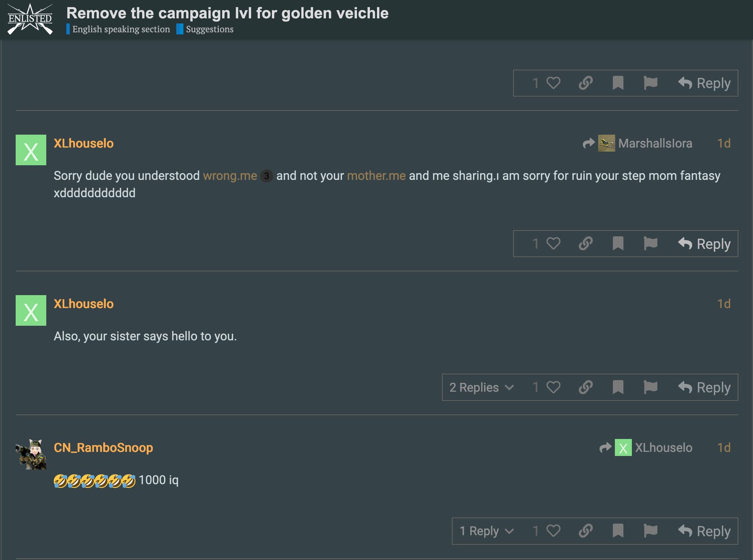This screenshot has width=753, height=560.
Task: Bookmark the '1000 iq' post
Action: point(618,531)
